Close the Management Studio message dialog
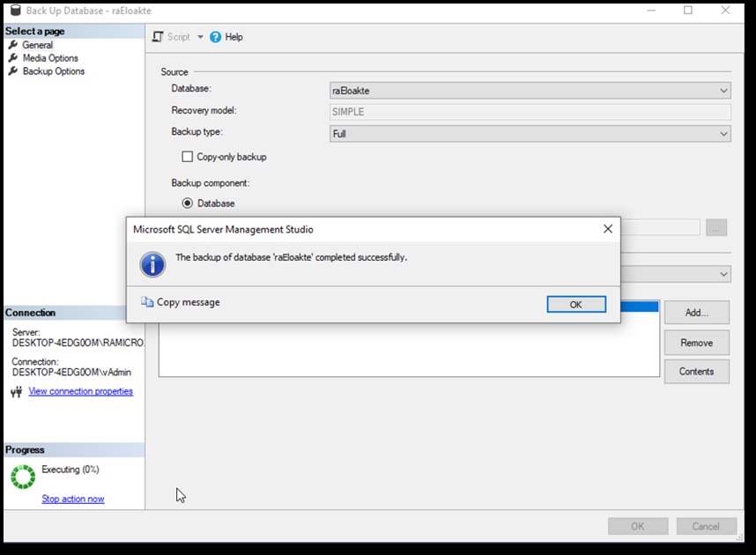The width and height of the screenshot is (756, 555). coord(608,229)
